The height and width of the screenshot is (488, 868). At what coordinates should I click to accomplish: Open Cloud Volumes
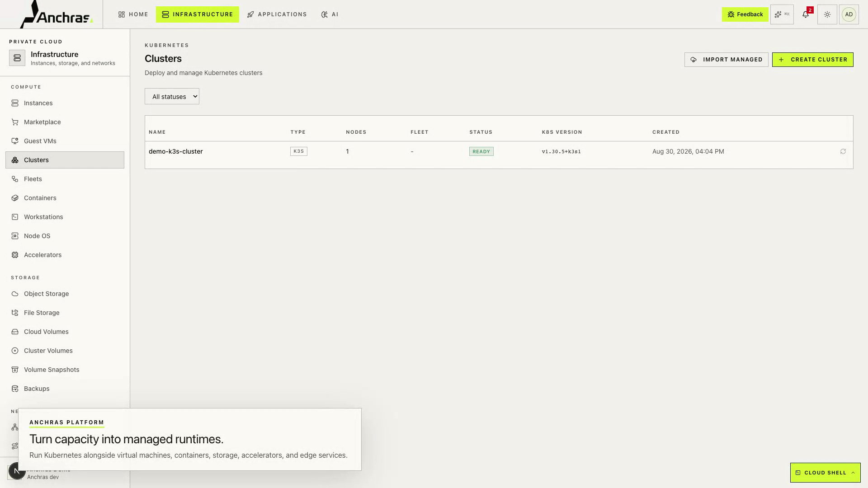click(65, 332)
